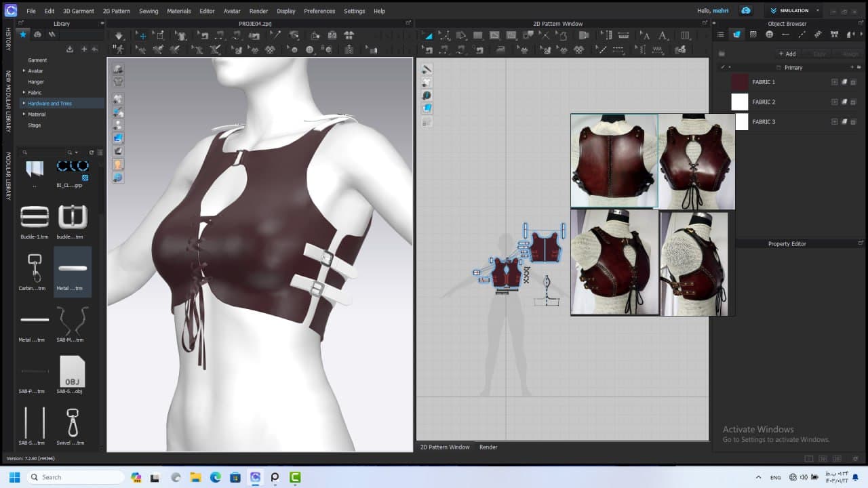Click the Add fabric button
The width and height of the screenshot is (868, 488).
pos(787,54)
